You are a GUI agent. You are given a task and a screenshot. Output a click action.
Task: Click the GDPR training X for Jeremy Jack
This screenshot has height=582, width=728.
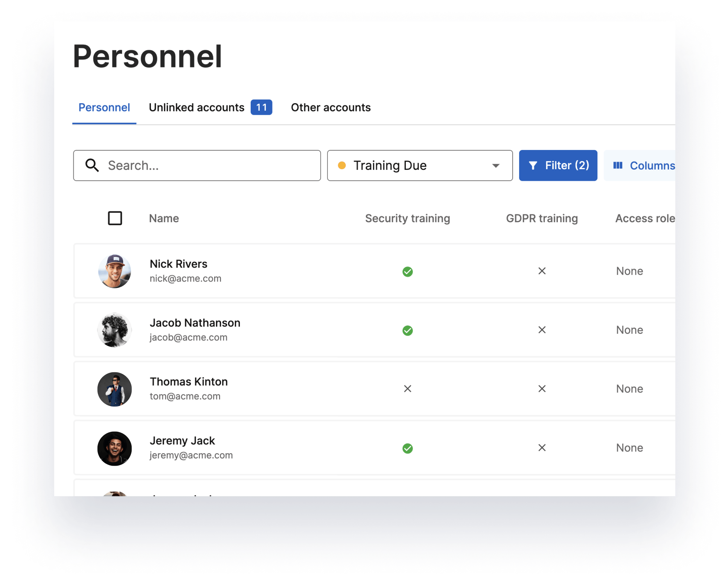[542, 448]
